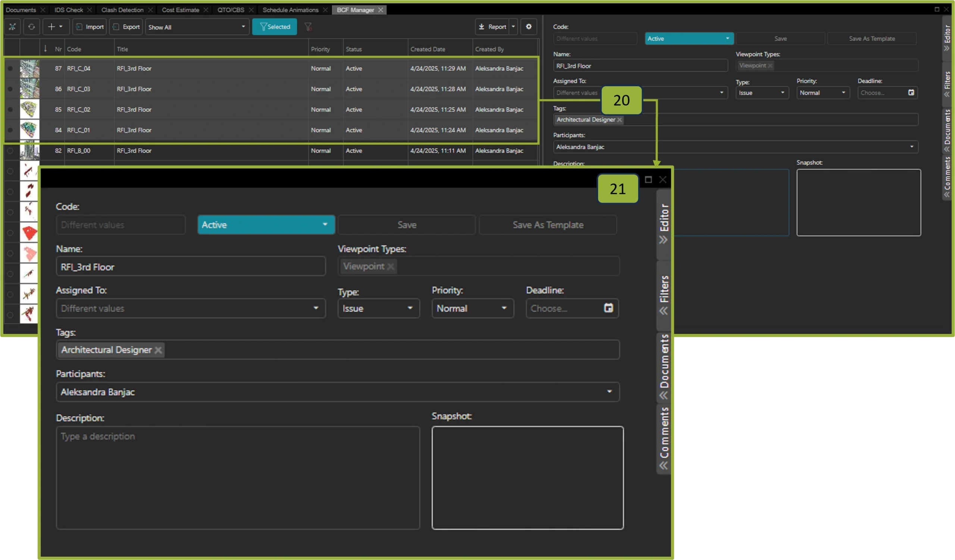Close the Schedule Animations tab
The height and width of the screenshot is (560, 955).
[325, 10]
